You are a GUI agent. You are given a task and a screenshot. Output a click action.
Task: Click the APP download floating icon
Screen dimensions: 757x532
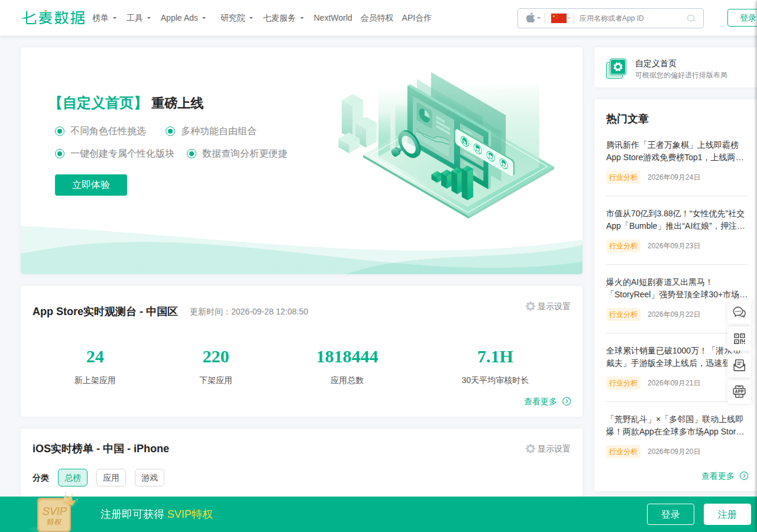(x=739, y=391)
